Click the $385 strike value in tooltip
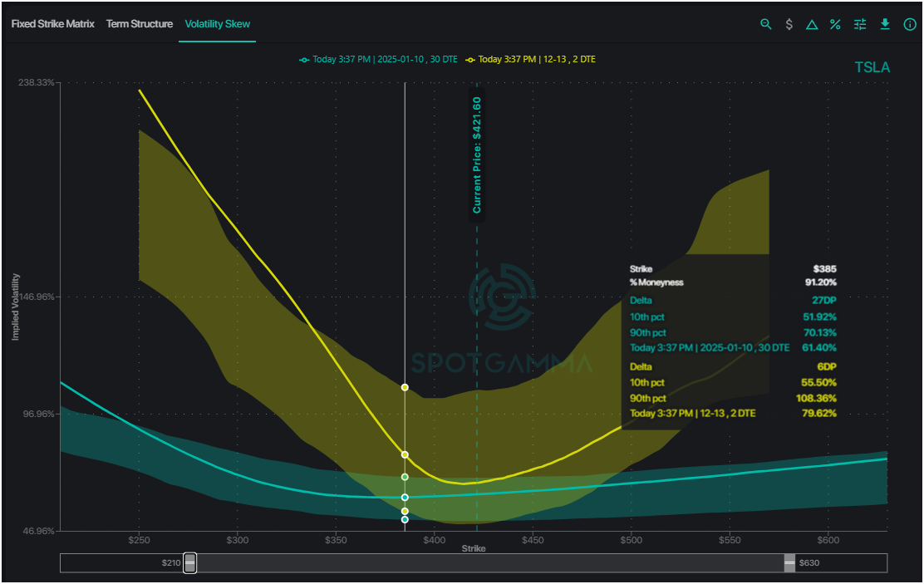The image size is (924, 584). click(824, 268)
